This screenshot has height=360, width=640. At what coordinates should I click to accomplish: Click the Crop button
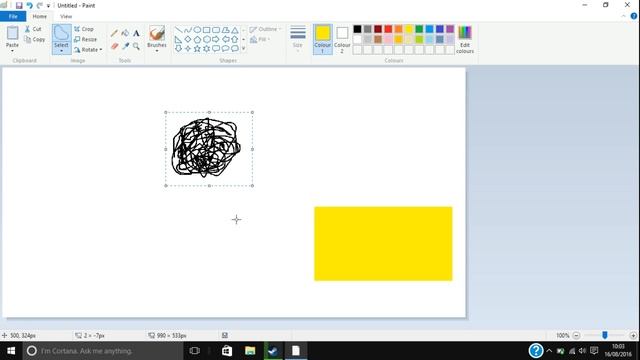point(84,29)
